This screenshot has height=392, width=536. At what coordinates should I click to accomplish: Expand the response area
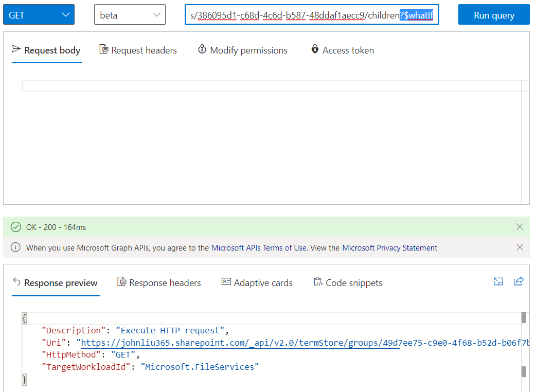click(498, 281)
